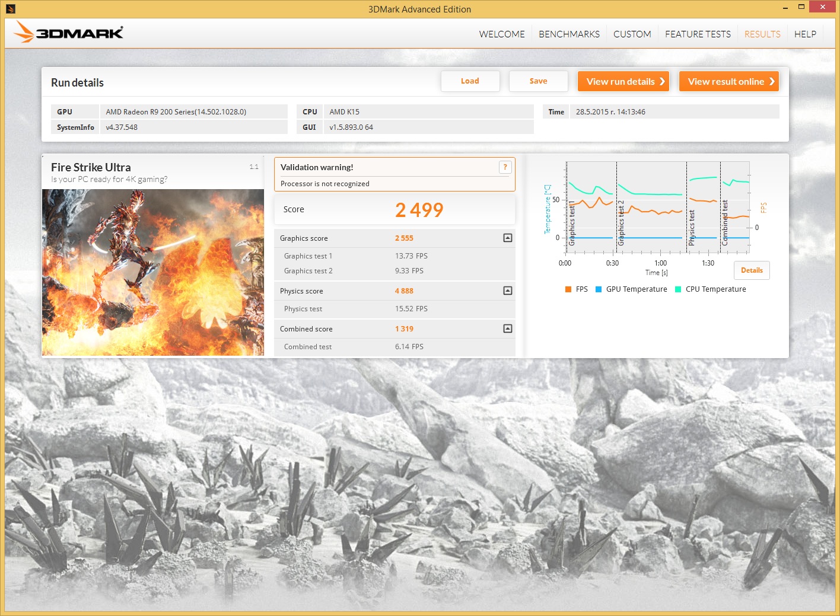The height and width of the screenshot is (616, 840).
Task: Click the Fire Strike Ultra version number 1.1
Action: tap(254, 167)
